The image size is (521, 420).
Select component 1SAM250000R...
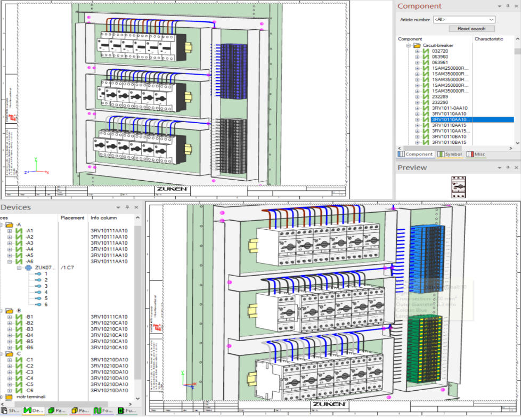pyautogui.click(x=450, y=68)
